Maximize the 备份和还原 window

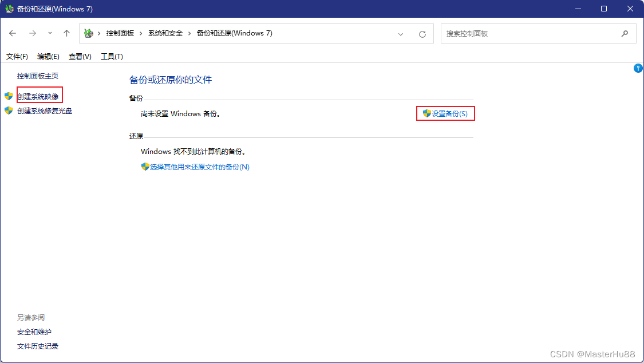coord(604,9)
